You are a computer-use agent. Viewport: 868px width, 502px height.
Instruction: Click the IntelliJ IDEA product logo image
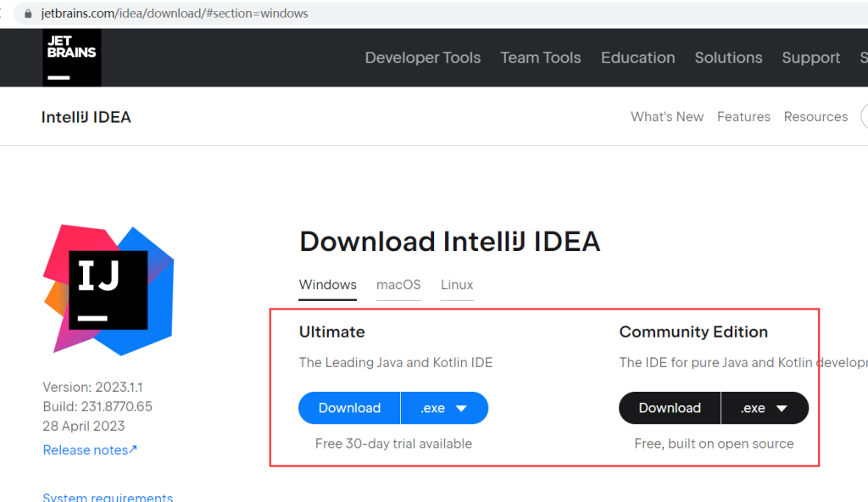pyautogui.click(x=108, y=289)
